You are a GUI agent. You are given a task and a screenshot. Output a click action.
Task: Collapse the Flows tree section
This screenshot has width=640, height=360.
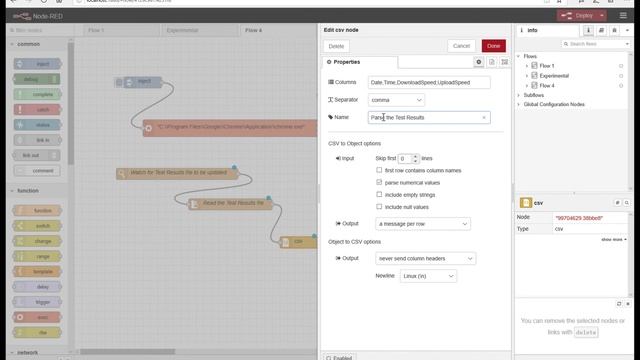click(519, 56)
